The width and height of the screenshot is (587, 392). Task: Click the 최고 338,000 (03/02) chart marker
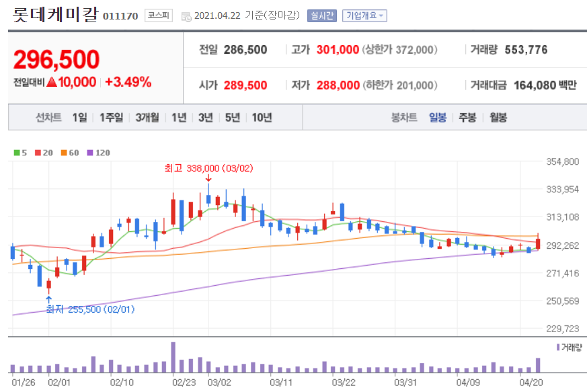pyautogui.click(x=208, y=168)
